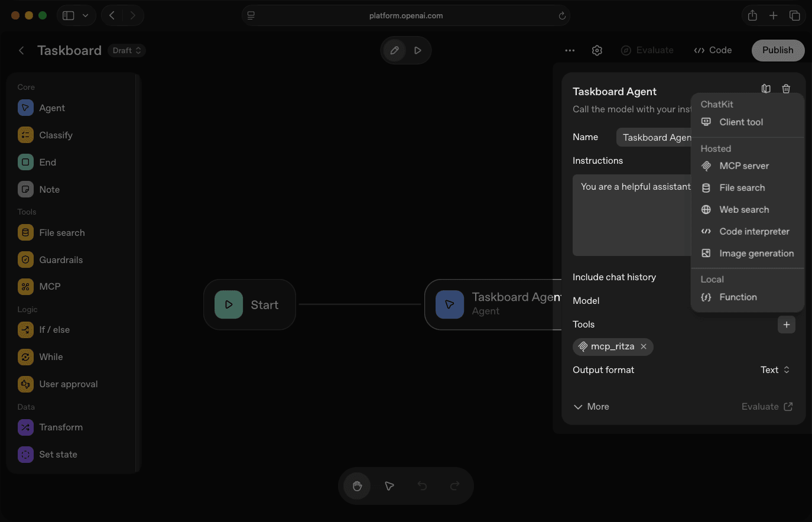The image size is (812, 522).
Task: Duplicate the Taskboard Agent via copy icon
Action: pos(766,88)
